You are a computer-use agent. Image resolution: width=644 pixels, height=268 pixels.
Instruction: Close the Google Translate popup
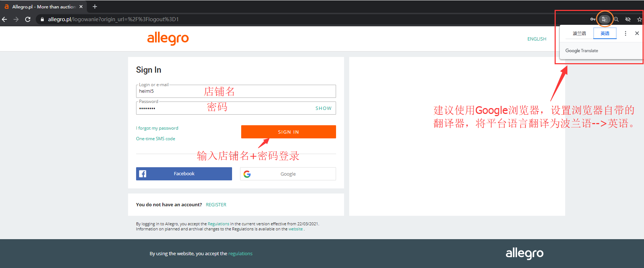click(x=637, y=33)
